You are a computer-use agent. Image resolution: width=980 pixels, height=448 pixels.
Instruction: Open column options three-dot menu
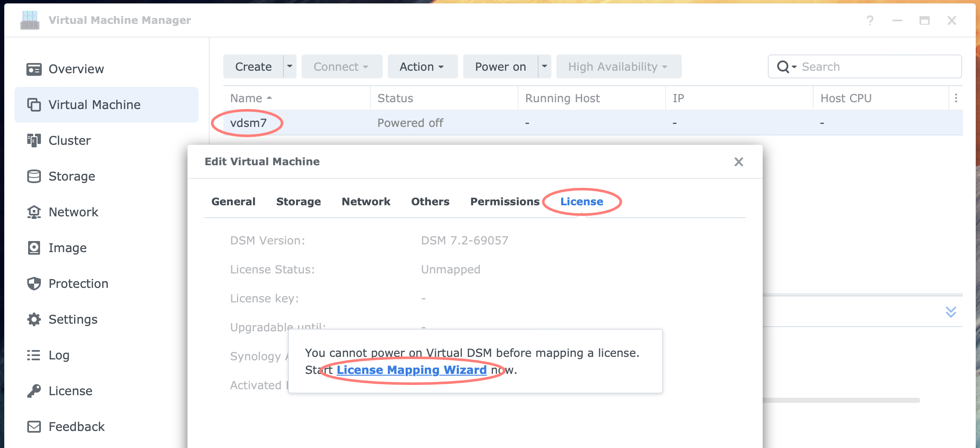tap(956, 98)
